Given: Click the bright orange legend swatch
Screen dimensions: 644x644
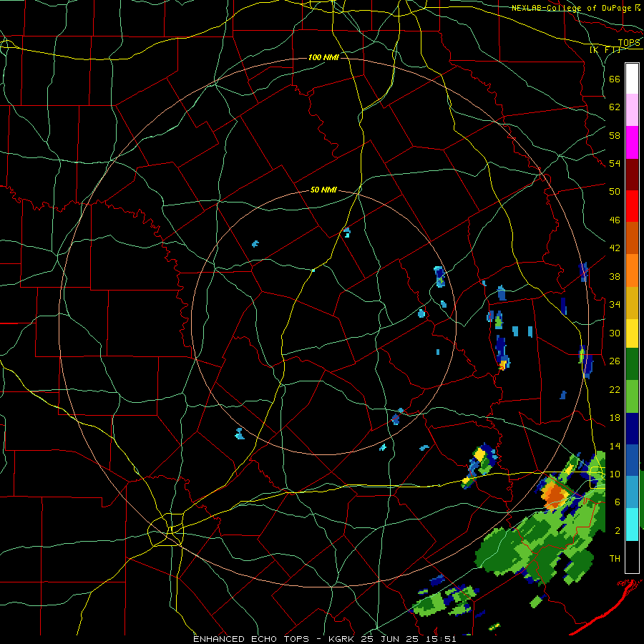Looking at the screenshot, I should [632, 270].
